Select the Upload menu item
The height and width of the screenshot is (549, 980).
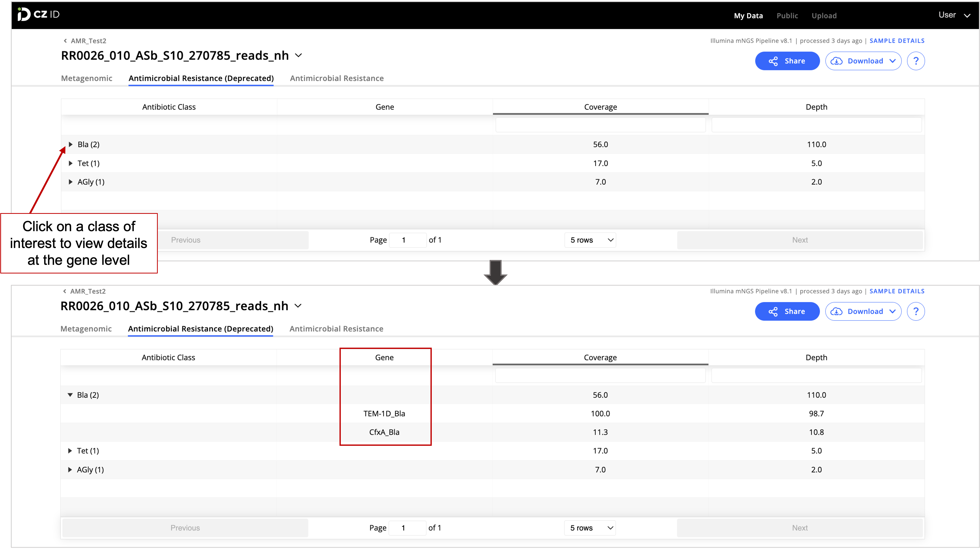824,16
